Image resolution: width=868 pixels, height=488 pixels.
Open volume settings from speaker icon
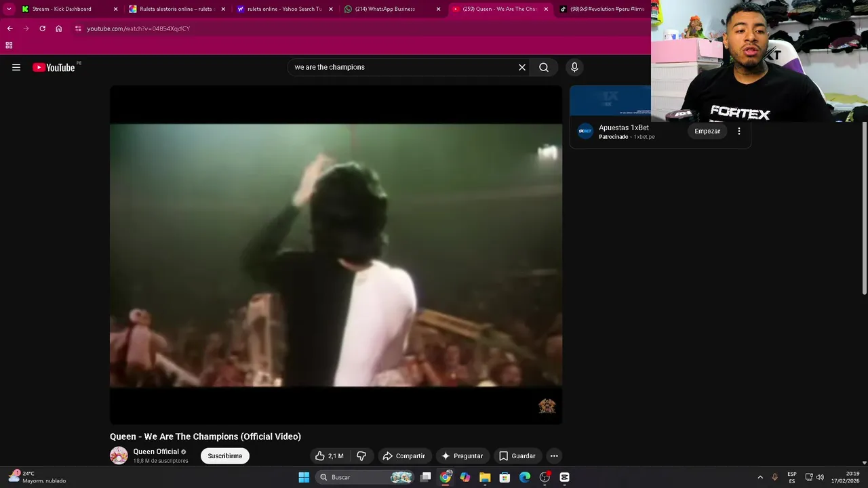820,477
